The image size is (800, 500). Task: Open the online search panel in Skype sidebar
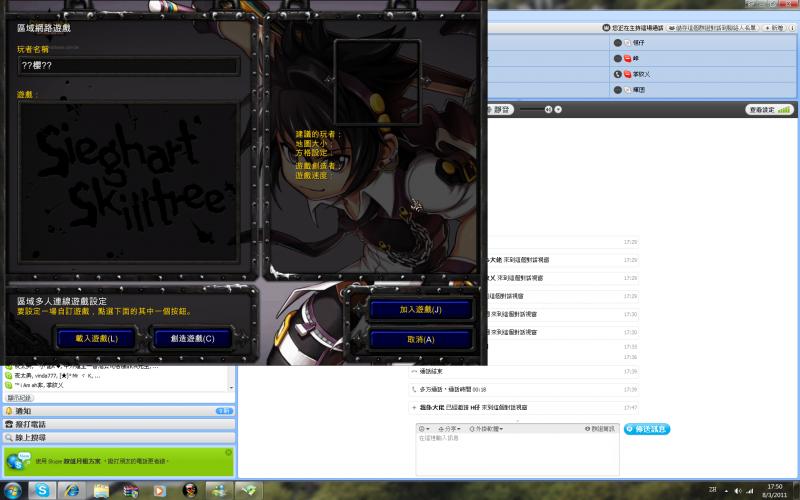pos(118,438)
